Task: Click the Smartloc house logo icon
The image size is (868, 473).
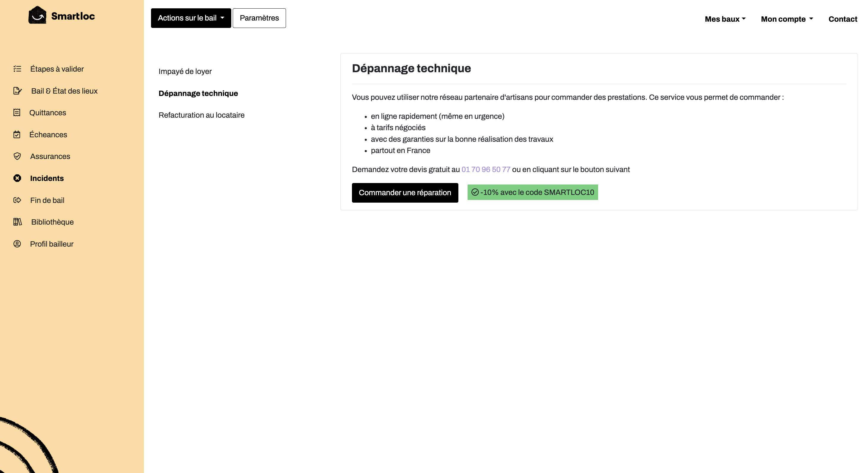Action: tap(37, 15)
